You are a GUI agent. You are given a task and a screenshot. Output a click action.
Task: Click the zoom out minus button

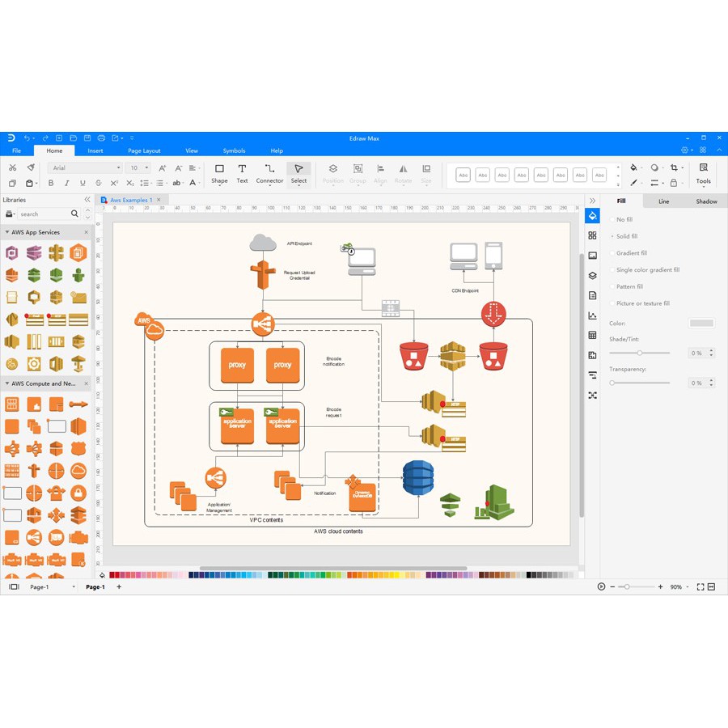click(x=612, y=587)
